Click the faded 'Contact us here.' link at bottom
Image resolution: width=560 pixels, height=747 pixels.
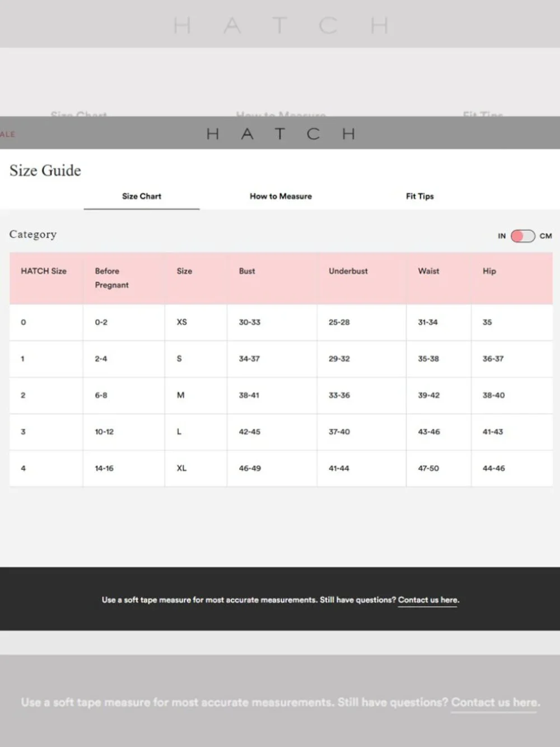tap(495, 703)
